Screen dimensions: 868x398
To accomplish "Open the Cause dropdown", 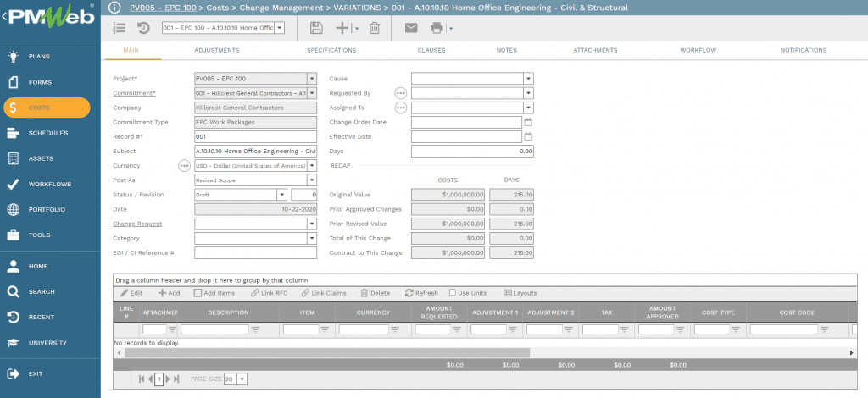I will click(x=529, y=79).
